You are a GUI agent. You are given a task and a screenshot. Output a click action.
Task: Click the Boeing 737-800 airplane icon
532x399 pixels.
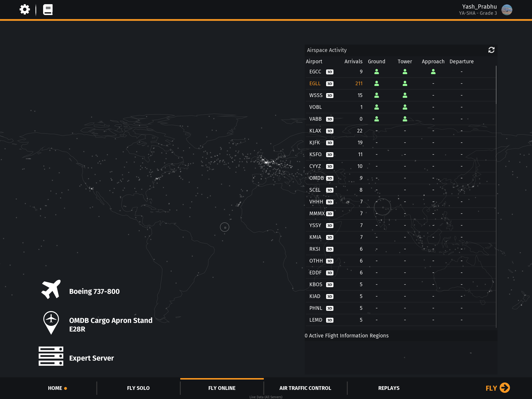coord(51,289)
